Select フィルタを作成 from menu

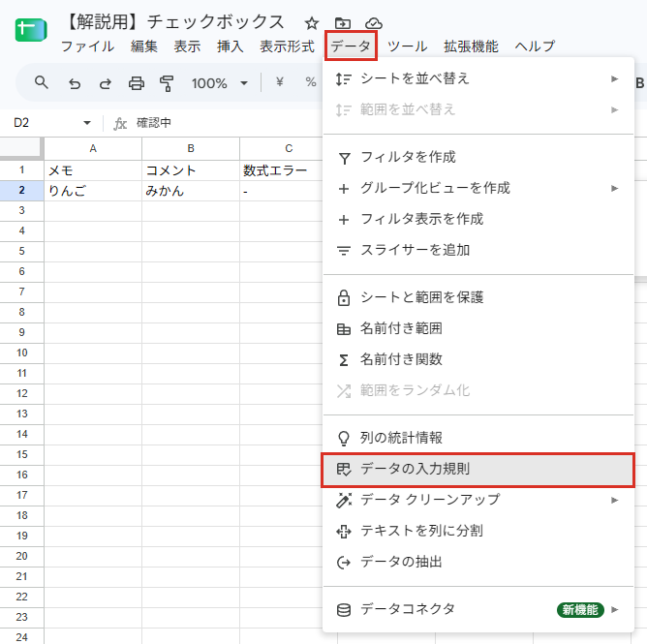coord(478,157)
